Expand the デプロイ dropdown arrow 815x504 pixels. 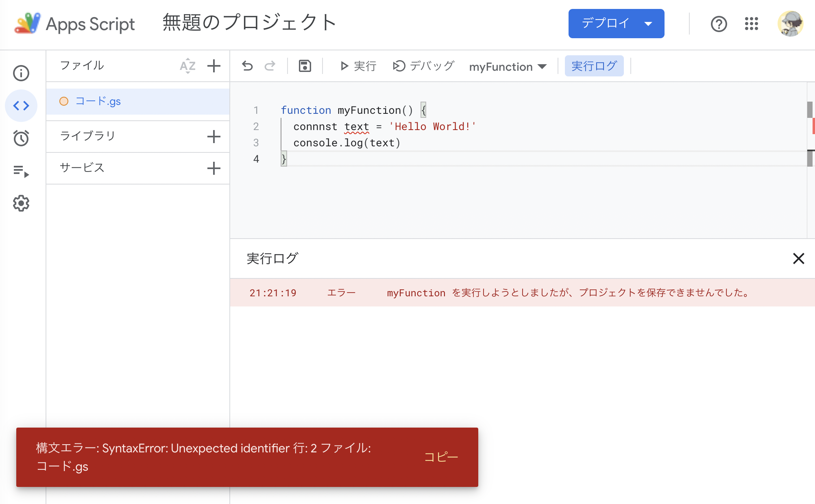[x=648, y=24]
